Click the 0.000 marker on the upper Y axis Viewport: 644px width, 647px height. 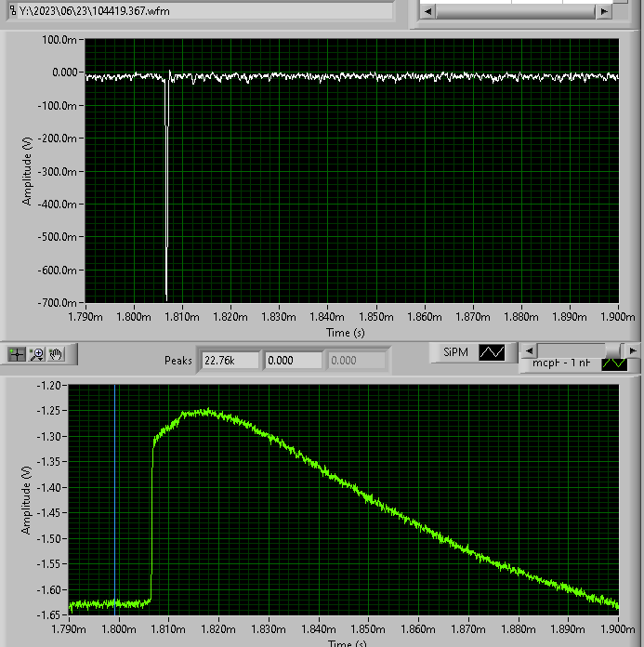tap(65, 73)
